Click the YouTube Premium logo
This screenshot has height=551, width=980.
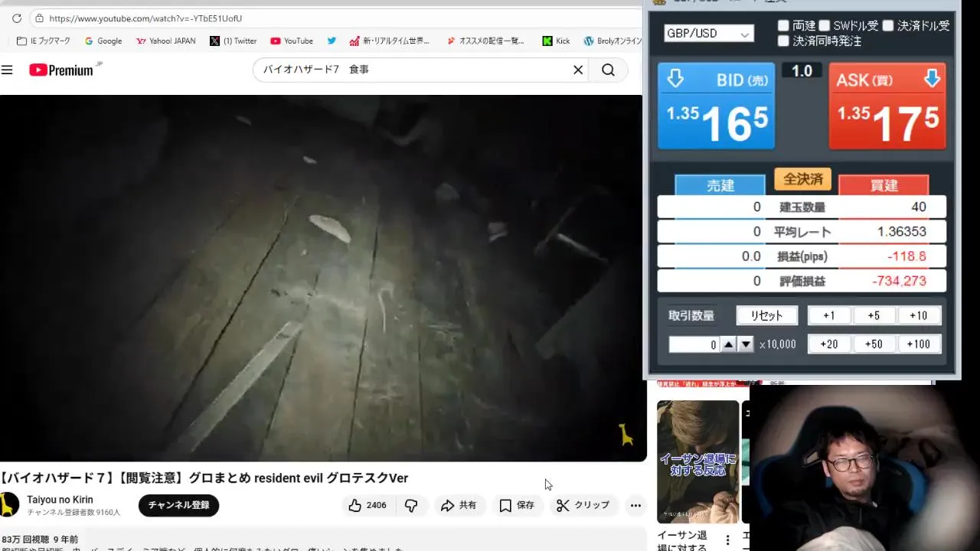click(x=61, y=70)
